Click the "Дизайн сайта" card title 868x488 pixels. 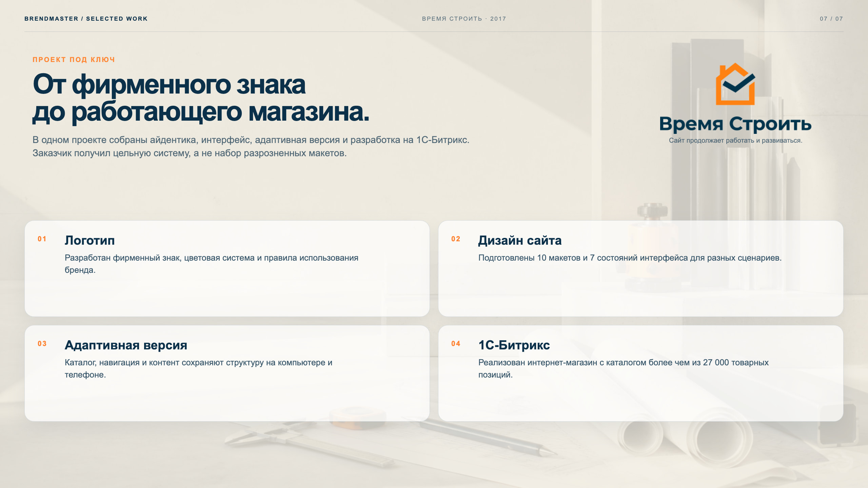pyautogui.click(x=520, y=240)
